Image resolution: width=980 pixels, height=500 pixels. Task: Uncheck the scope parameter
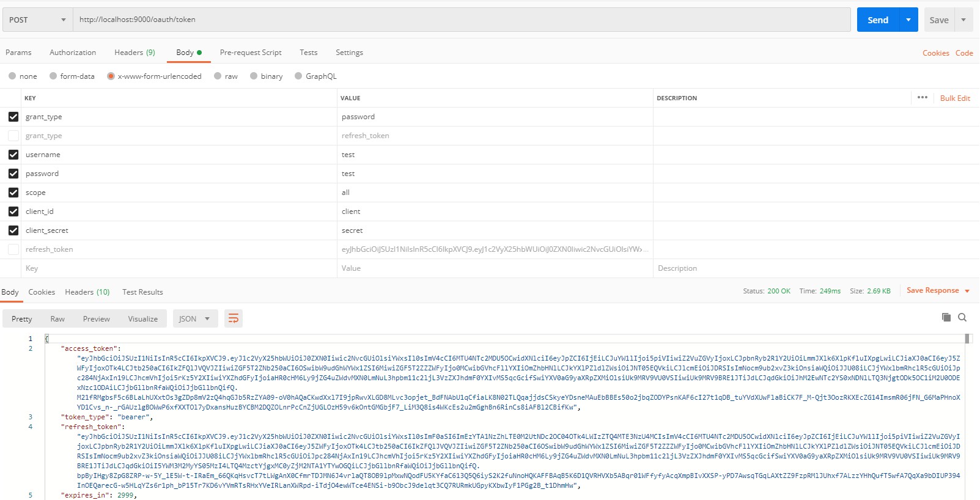[x=13, y=193]
